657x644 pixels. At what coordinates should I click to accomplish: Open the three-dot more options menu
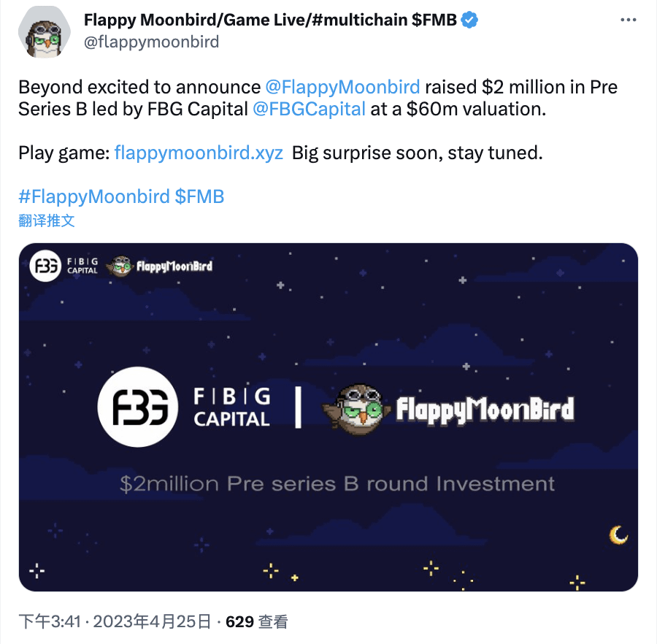[x=629, y=20]
